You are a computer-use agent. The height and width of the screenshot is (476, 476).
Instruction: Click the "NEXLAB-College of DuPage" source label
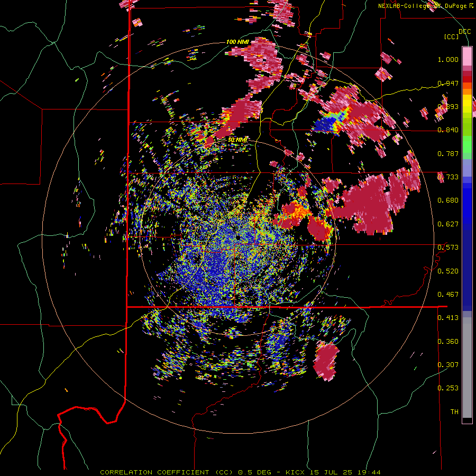[422, 6]
